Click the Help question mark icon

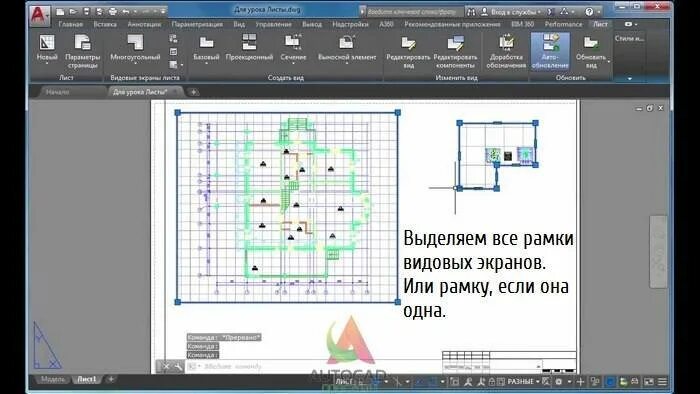click(589, 12)
